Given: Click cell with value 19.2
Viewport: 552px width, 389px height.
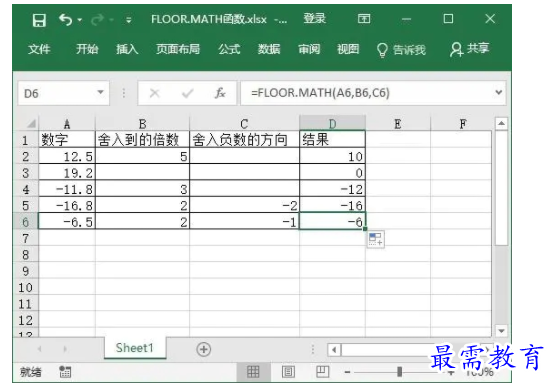Looking at the screenshot, I should [67, 172].
